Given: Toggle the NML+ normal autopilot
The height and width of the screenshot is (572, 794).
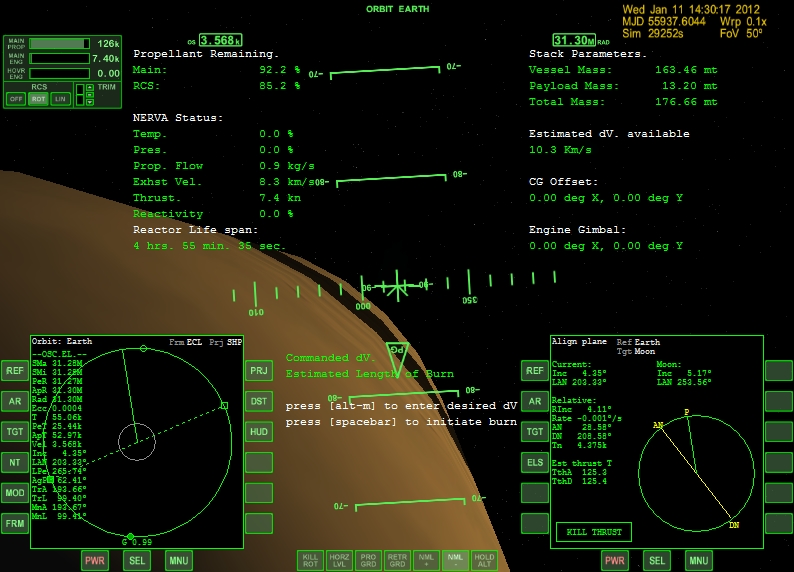Looking at the screenshot, I should coord(426,560).
